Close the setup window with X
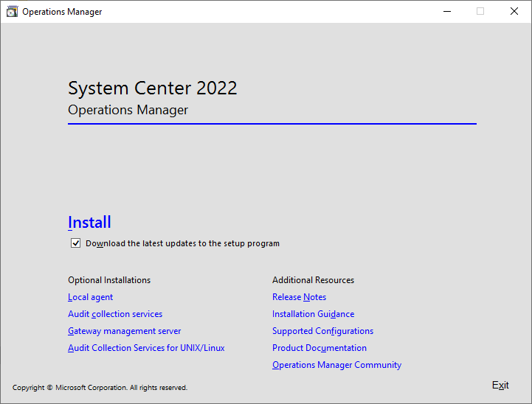This screenshot has width=532, height=404. click(514, 12)
